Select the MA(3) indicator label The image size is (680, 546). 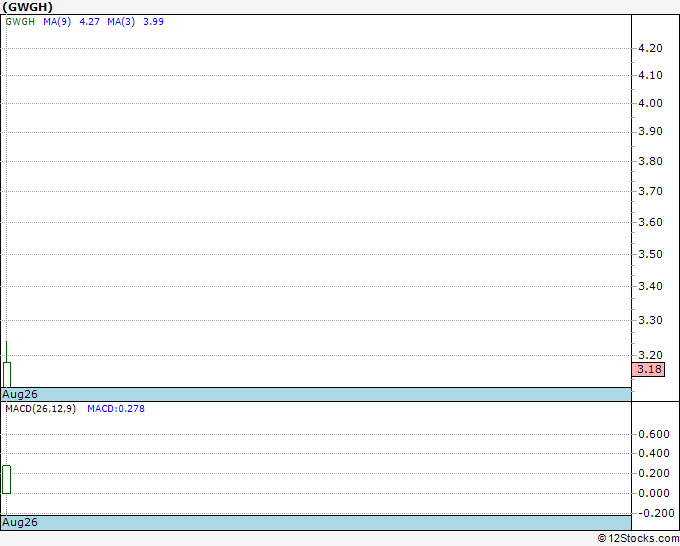121,22
